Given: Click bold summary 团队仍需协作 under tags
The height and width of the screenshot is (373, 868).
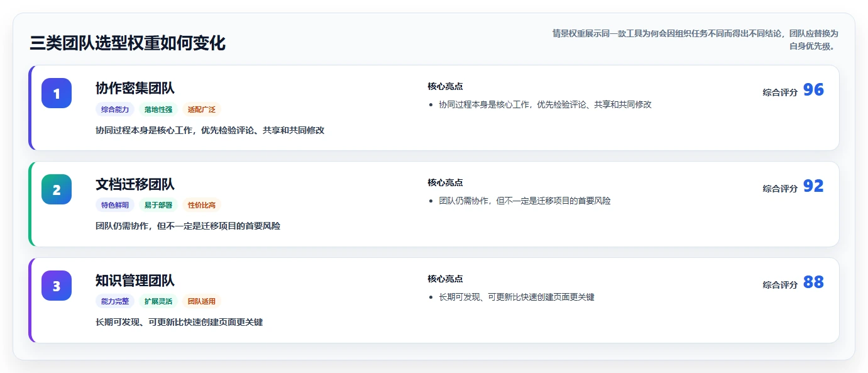Looking at the screenshot, I should (x=188, y=226).
